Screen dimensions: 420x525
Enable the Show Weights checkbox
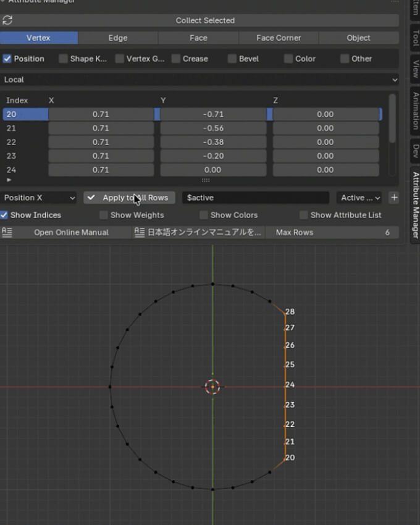(104, 215)
